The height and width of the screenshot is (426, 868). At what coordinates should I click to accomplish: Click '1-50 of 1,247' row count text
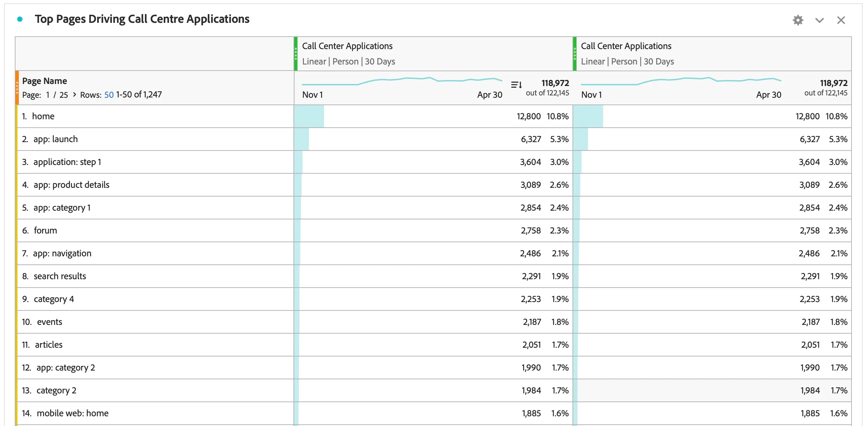[x=139, y=95]
